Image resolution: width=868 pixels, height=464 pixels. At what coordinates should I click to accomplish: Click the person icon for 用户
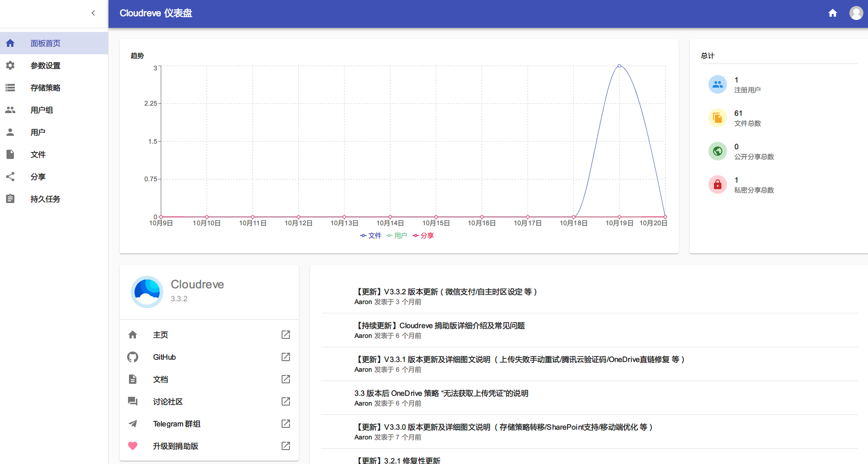coord(10,132)
